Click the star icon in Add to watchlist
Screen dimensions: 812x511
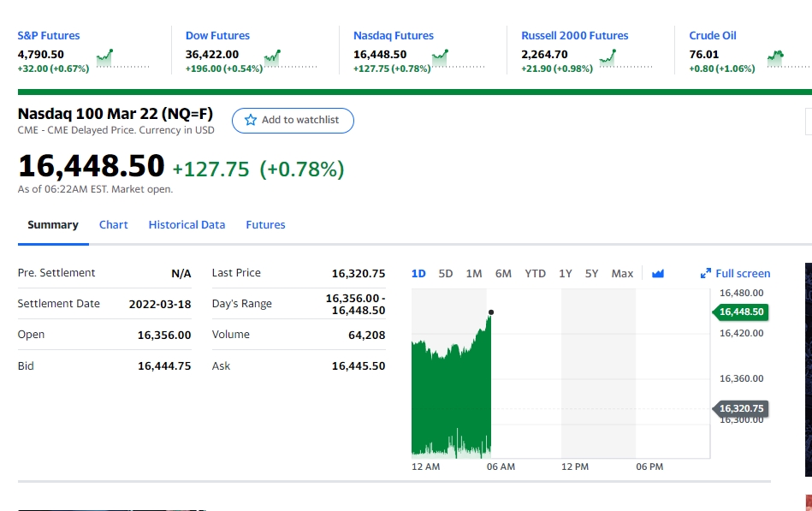pyautogui.click(x=251, y=120)
